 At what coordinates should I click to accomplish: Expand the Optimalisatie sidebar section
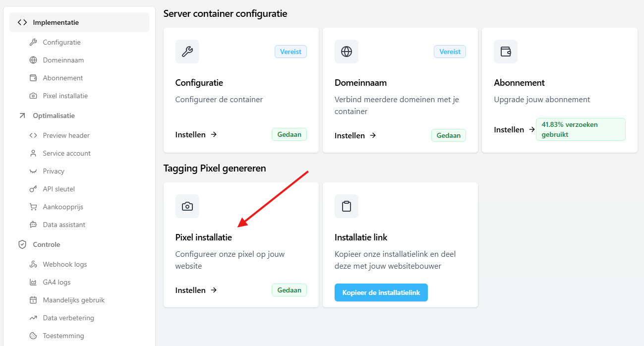point(54,115)
